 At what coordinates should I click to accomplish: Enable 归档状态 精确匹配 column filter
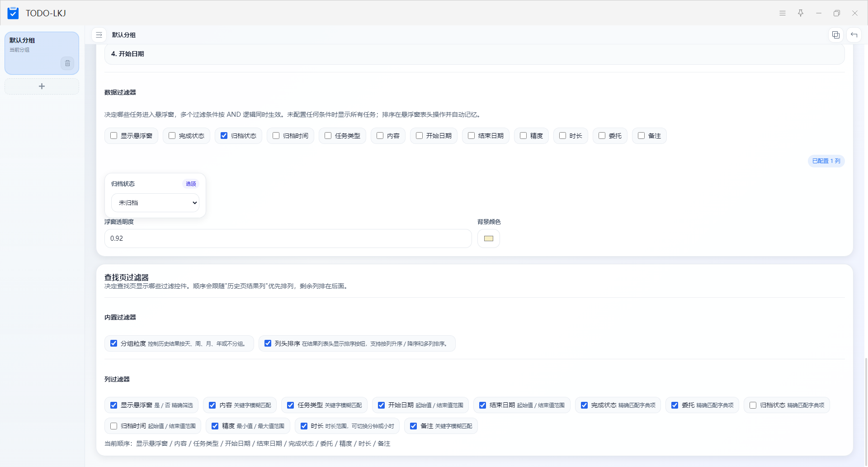(753, 405)
